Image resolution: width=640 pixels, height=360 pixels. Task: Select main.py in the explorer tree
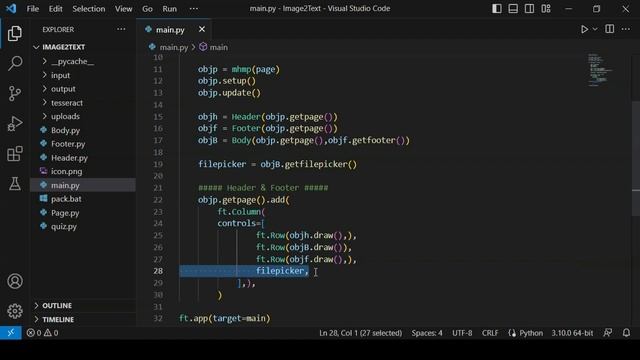[83, 185]
